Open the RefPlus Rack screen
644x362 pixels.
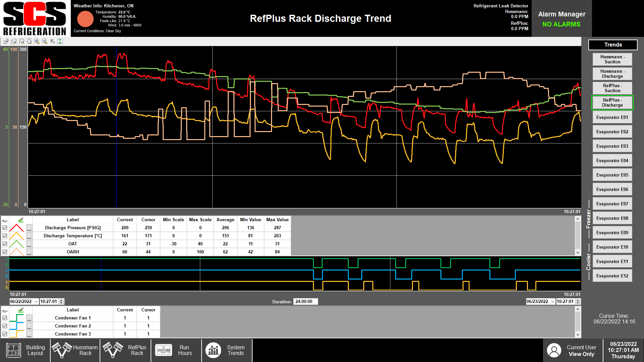(x=125, y=350)
